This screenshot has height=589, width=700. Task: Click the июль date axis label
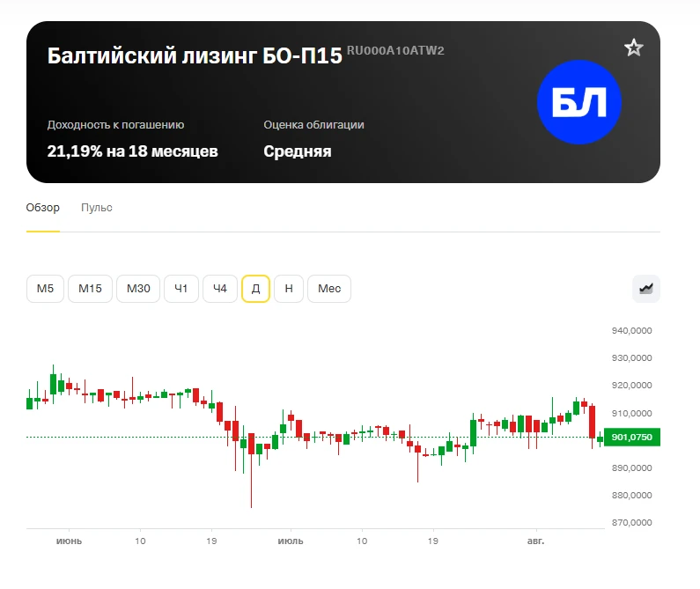click(291, 541)
